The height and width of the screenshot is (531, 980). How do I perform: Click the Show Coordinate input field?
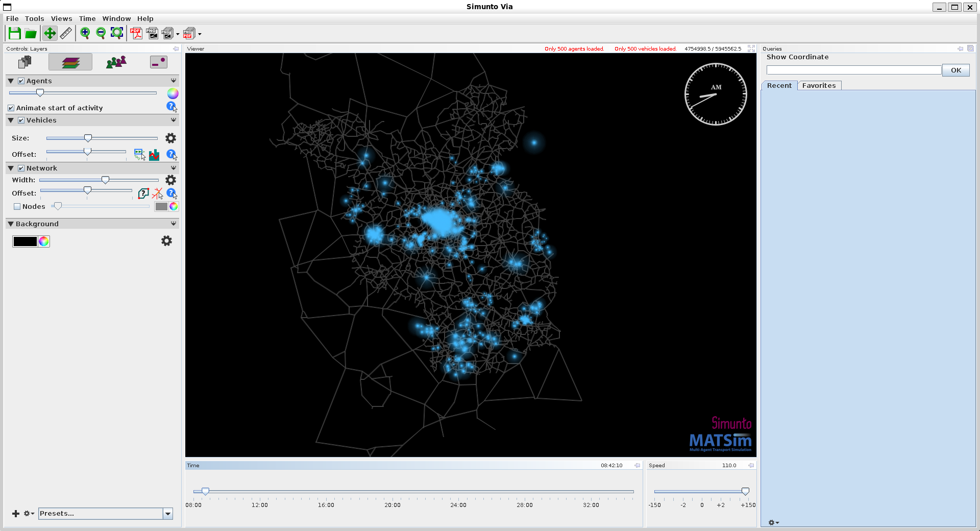coord(853,70)
